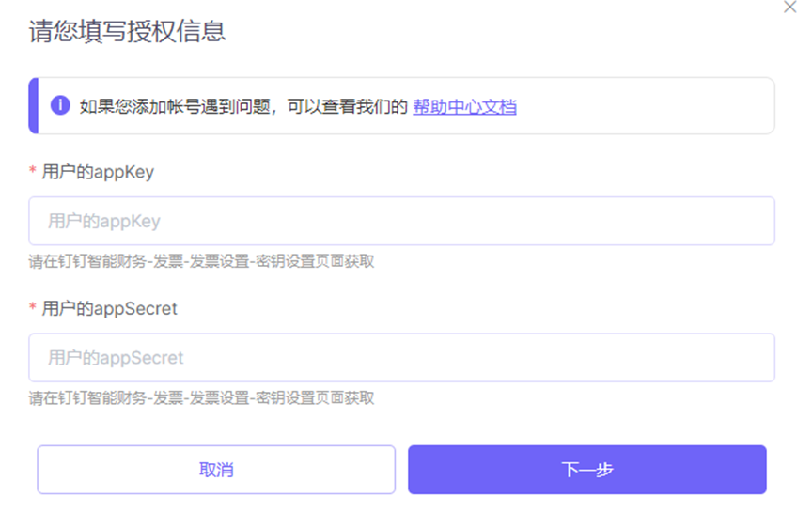Focus the 用户的appSecret input field
Screen dimensions: 812x512
(401, 358)
